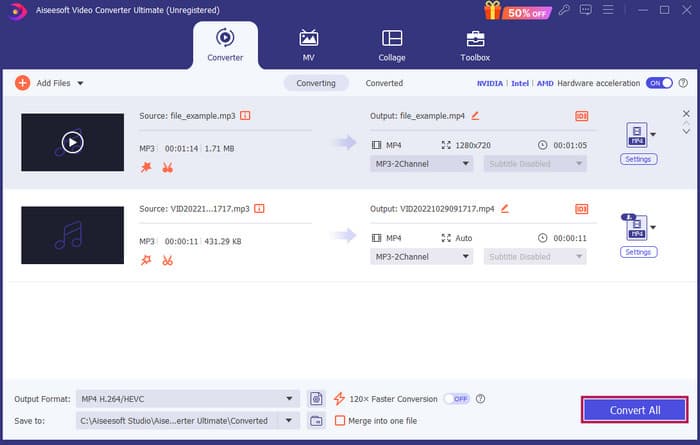This screenshot has height=445, width=700.
Task: Click the ID3 metadata icon for file_example.mp4
Action: tap(582, 115)
